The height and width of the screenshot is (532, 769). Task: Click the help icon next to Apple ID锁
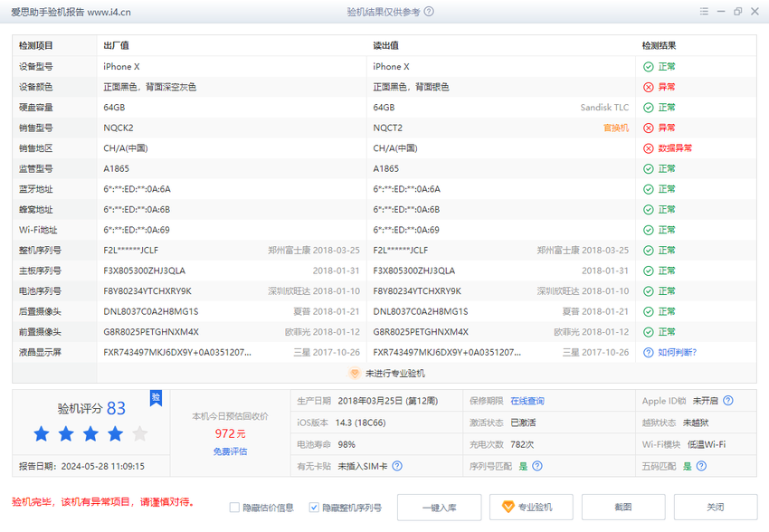[728, 401]
